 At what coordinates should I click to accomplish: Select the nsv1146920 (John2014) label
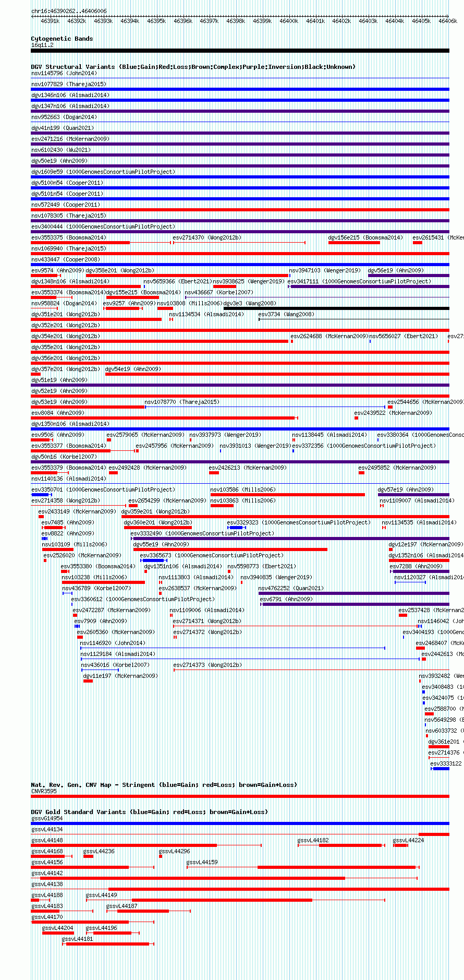point(113,643)
